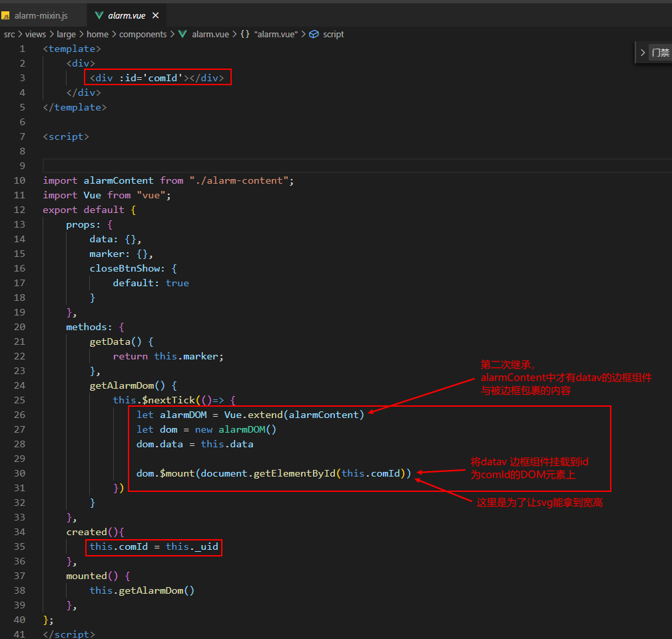Click 'closeBtnShow' property on line 16
The image size is (672, 639).
pos(125,268)
